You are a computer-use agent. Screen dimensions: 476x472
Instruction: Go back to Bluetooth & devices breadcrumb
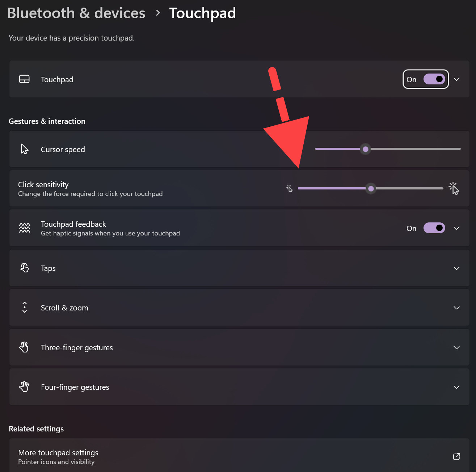pos(76,13)
